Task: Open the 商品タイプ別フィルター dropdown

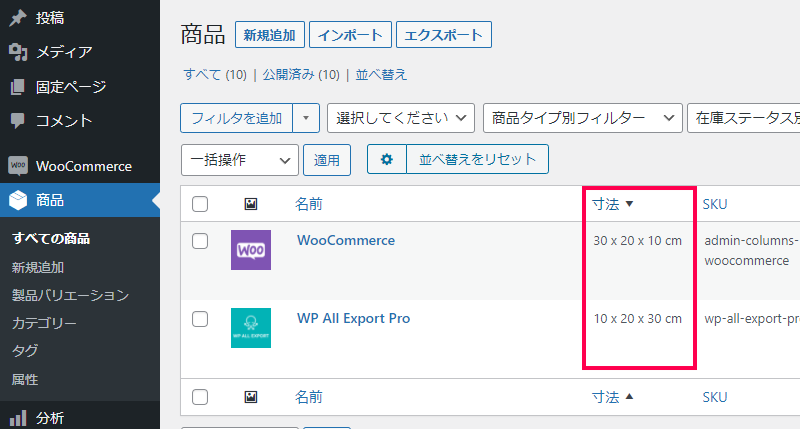Action: click(x=583, y=118)
